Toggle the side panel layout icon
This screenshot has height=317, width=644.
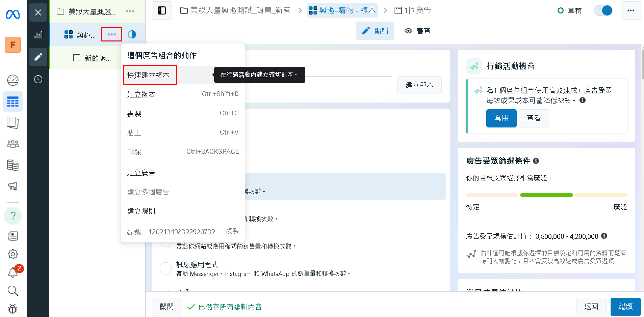pos(162,10)
